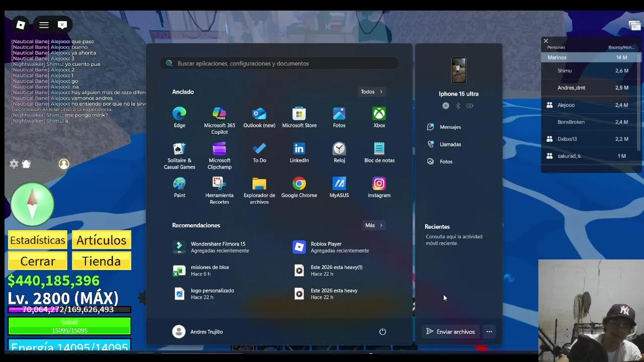Click the home icon beside the gear
This screenshot has height=362, width=644.
click(26, 164)
